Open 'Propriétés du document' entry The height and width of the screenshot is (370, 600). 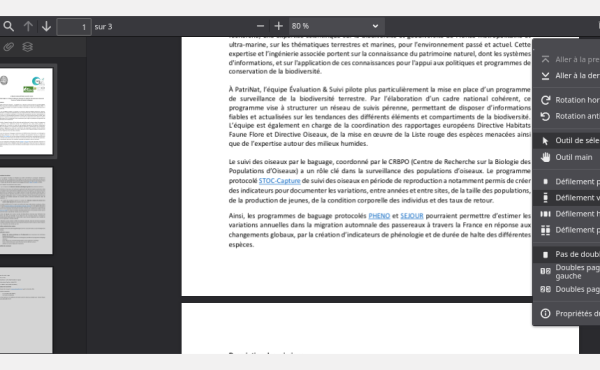[x=567, y=313]
